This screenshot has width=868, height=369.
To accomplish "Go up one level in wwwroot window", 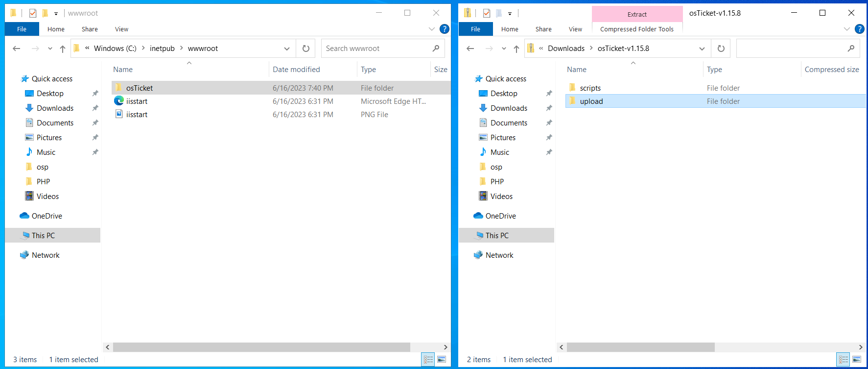I will pos(63,49).
